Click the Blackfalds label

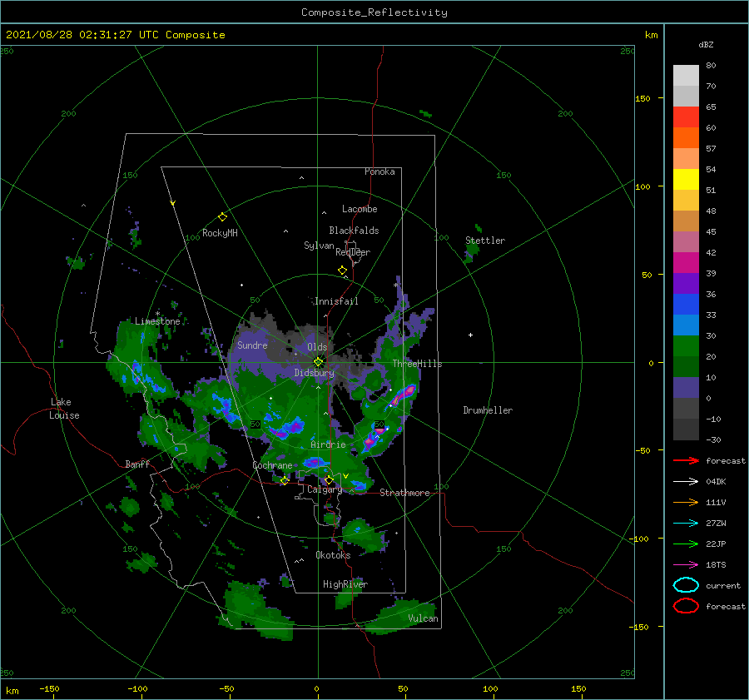click(x=354, y=231)
